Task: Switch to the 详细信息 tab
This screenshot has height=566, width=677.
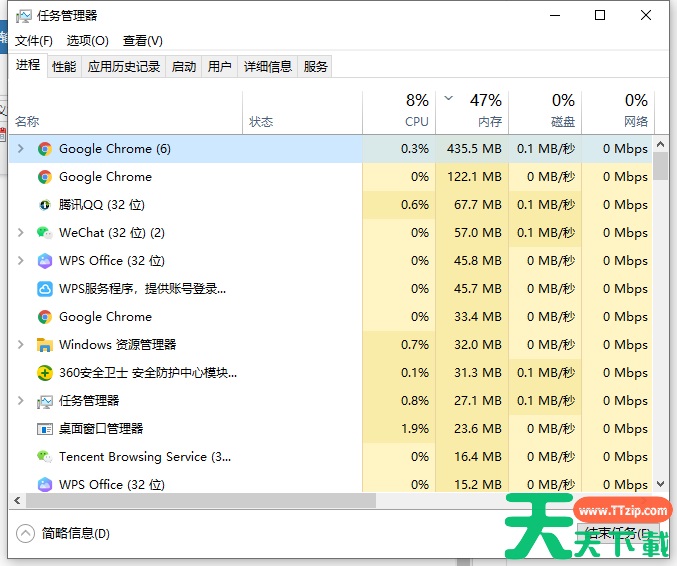Action: [x=268, y=66]
